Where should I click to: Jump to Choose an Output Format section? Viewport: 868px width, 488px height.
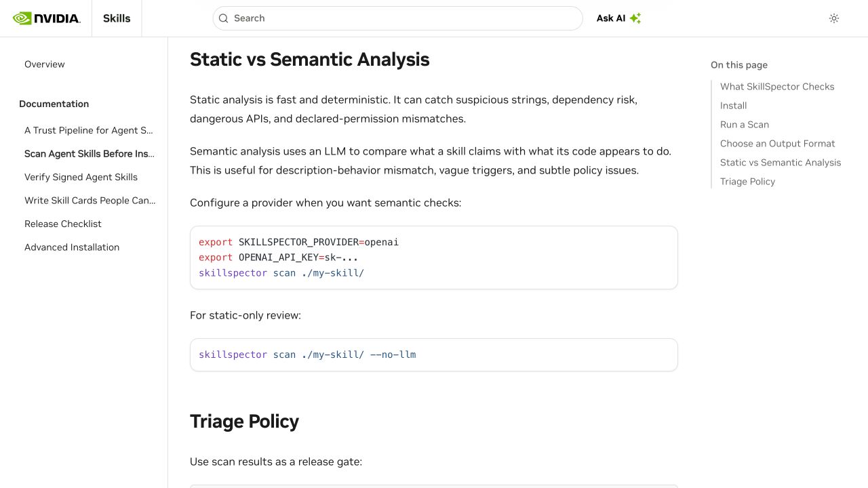[x=778, y=144]
